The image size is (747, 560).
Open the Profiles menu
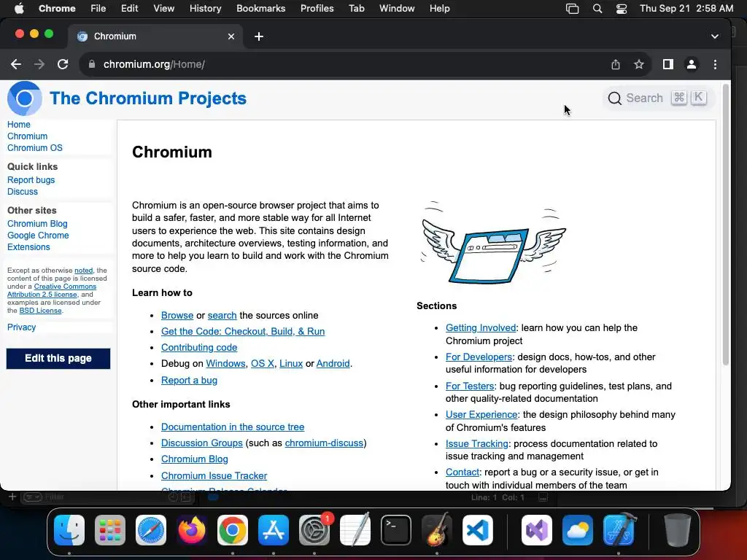tap(317, 9)
